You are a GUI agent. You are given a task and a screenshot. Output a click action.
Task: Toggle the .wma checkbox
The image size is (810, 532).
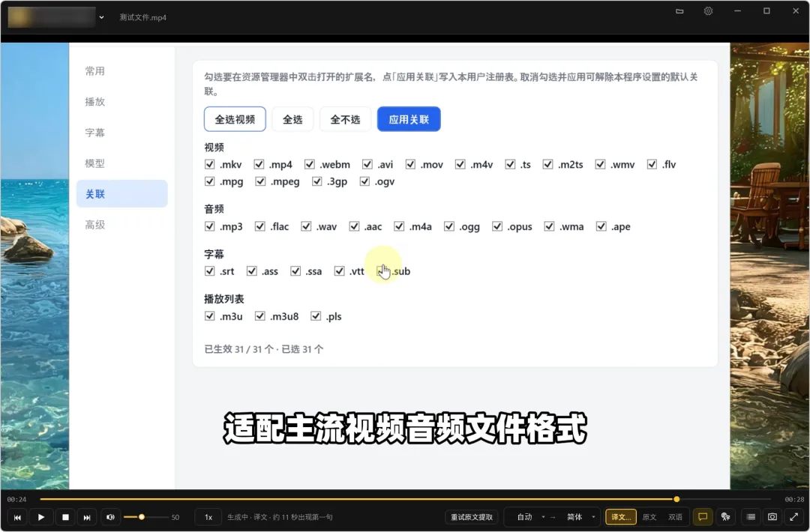(x=549, y=226)
